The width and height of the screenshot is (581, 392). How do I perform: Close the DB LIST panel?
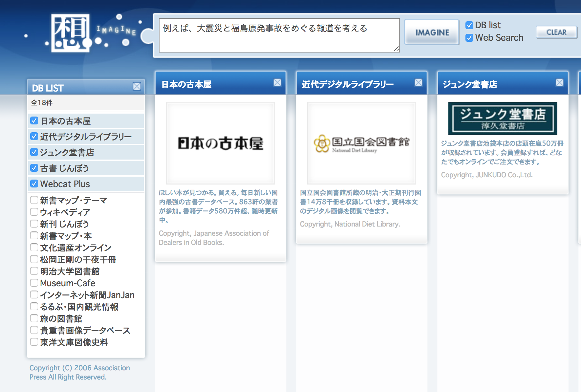[x=137, y=86]
